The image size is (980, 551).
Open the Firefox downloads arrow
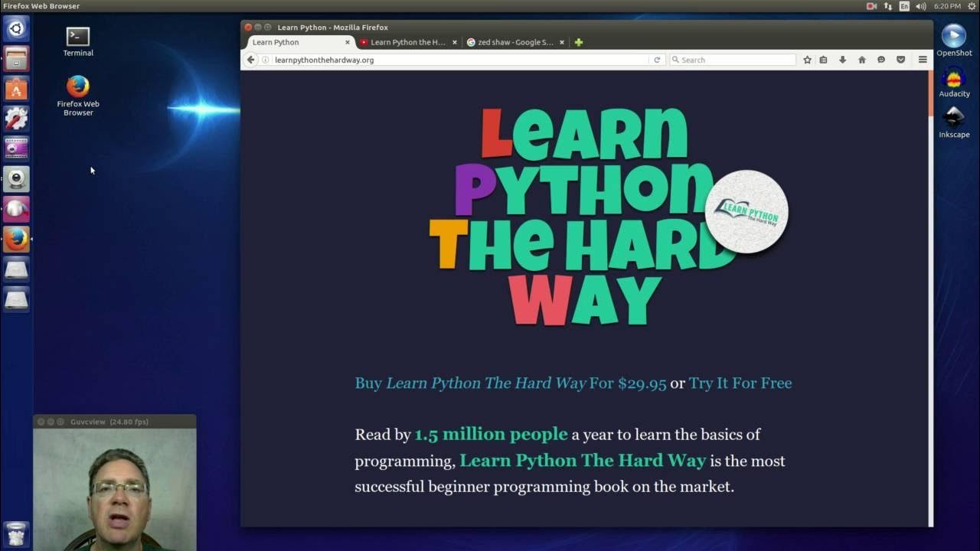click(x=842, y=60)
